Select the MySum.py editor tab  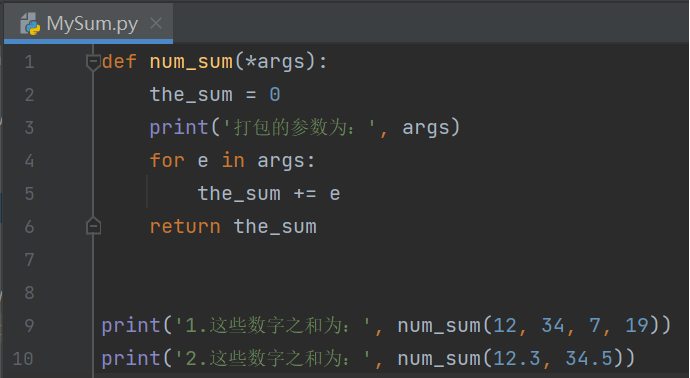88,23
